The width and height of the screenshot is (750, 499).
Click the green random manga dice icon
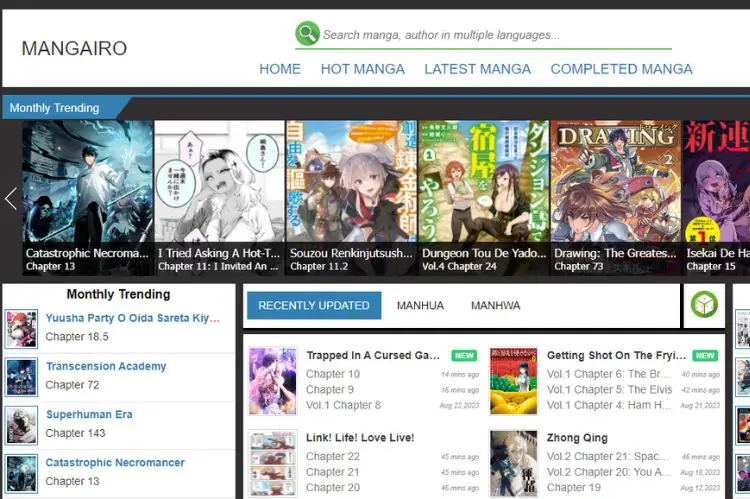[x=704, y=304]
